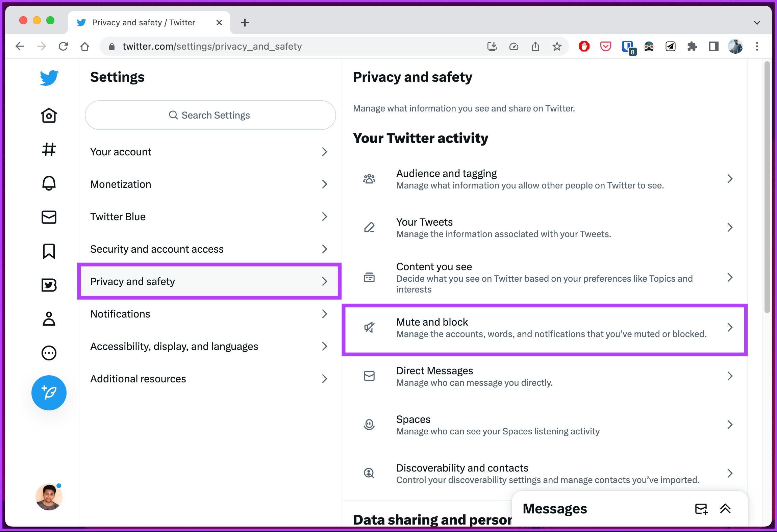Share the page via the share icon
Viewport: 777px width, 532px height.
point(535,46)
